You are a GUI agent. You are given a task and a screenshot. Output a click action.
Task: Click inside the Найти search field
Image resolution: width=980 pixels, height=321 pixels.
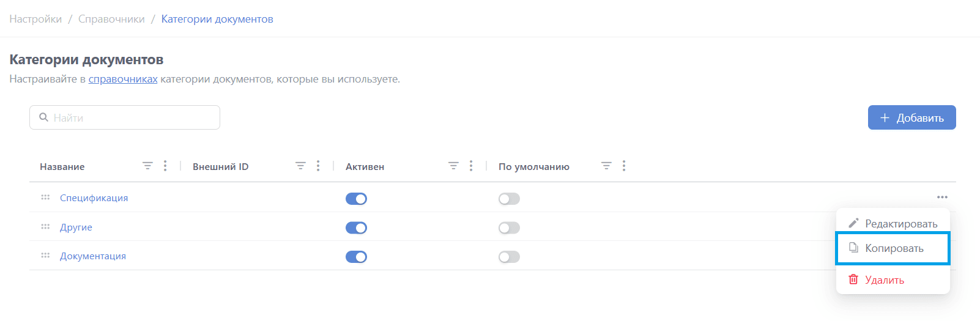pyautogui.click(x=132, y=117)
